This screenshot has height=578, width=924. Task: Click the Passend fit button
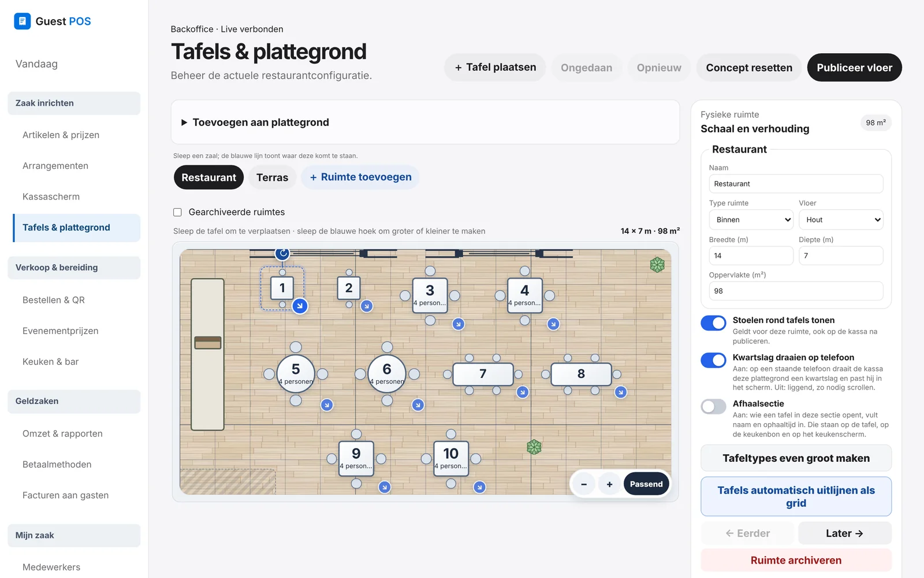[x=646, y=484]
